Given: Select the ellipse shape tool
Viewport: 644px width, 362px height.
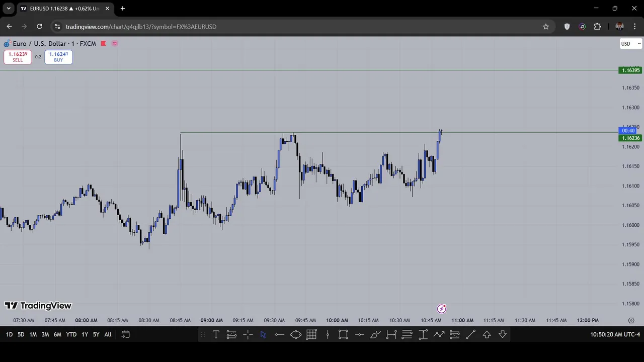Looking at the screenshot, I should click(295, 334).
